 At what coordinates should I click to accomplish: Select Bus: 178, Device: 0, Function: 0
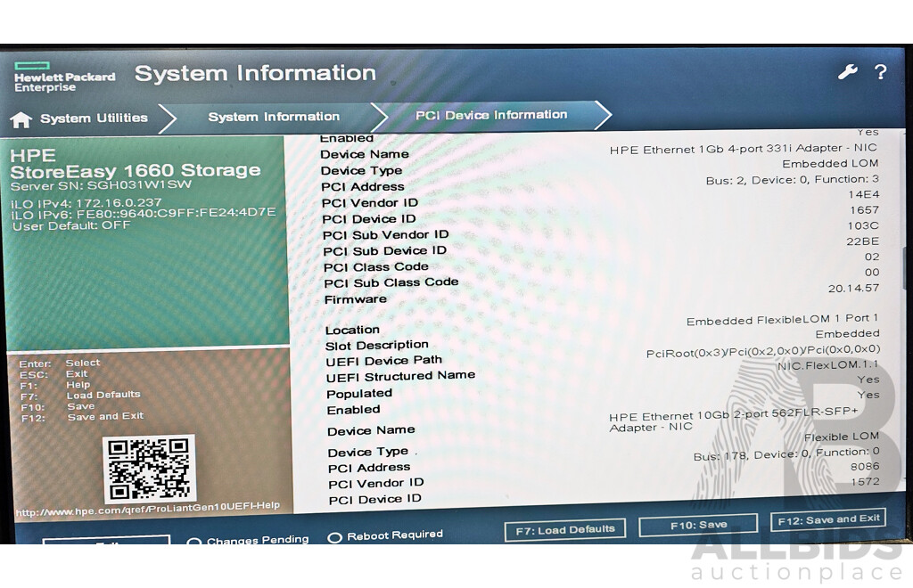coord(786,454)
